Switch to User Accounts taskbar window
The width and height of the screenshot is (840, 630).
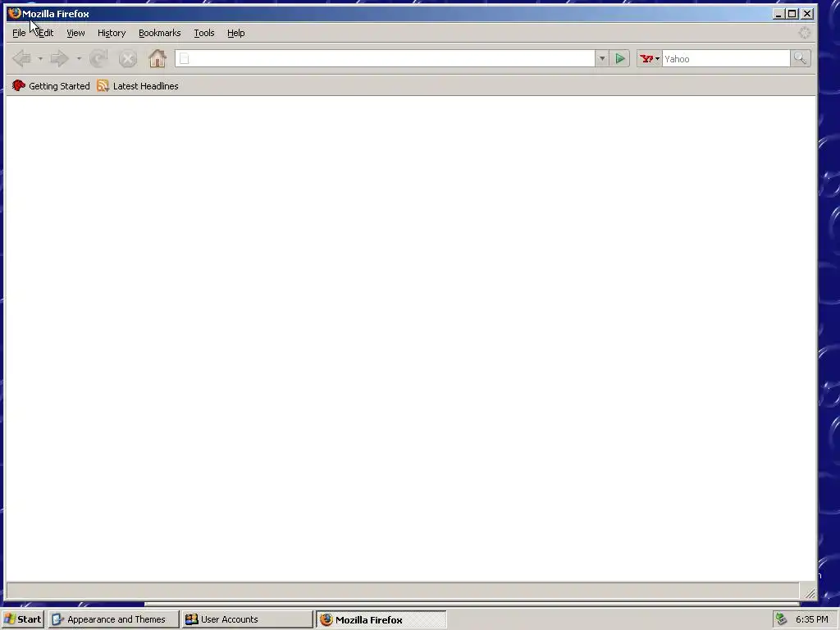coord(246,619)
